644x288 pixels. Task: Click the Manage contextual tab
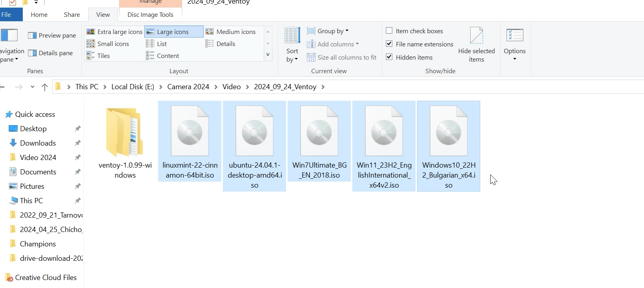pyautogui.click(x=150, y=2)
